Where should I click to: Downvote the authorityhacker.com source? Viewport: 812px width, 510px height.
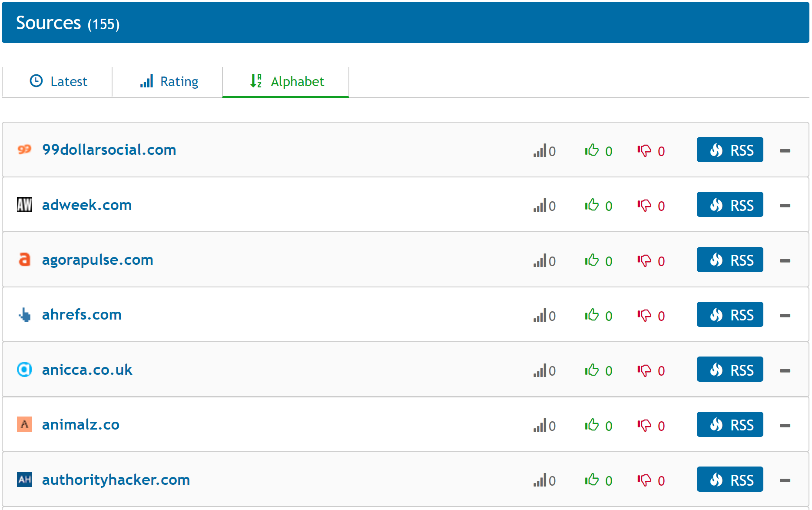point(644,480)
